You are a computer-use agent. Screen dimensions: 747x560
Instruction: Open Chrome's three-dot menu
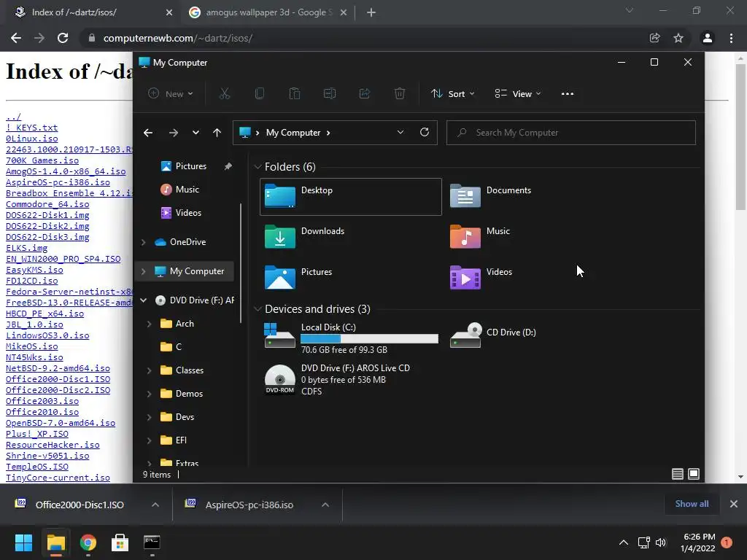[x=731, y=38]
